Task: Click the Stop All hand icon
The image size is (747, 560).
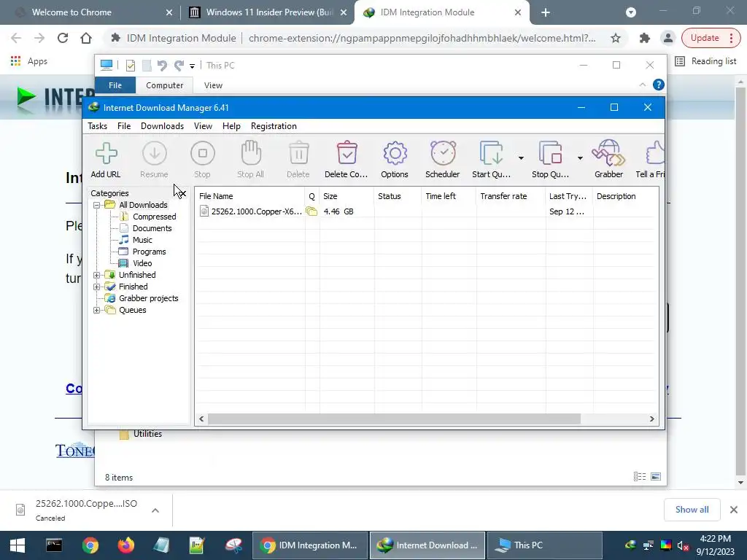Action: point(251,153)
